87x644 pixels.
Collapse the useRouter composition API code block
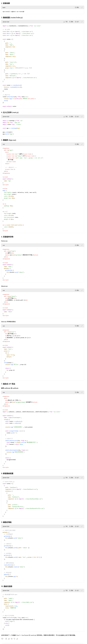coord(82,392)
